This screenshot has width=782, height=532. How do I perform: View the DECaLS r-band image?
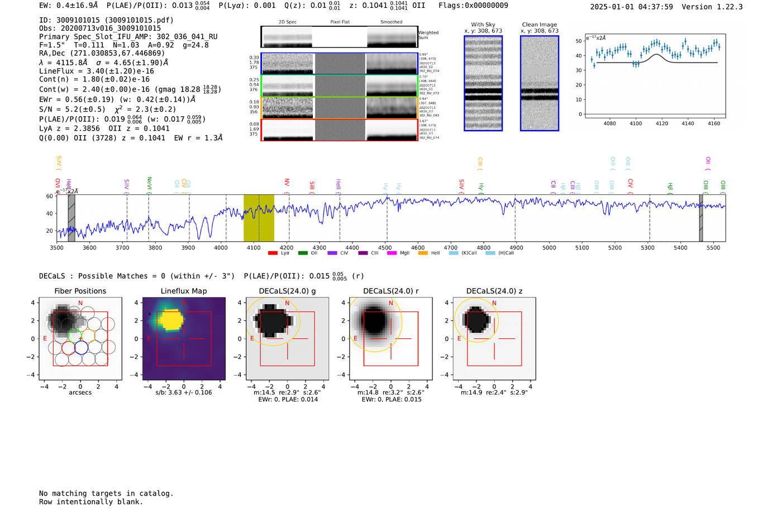pyautogui.click(x=391, y=338)
